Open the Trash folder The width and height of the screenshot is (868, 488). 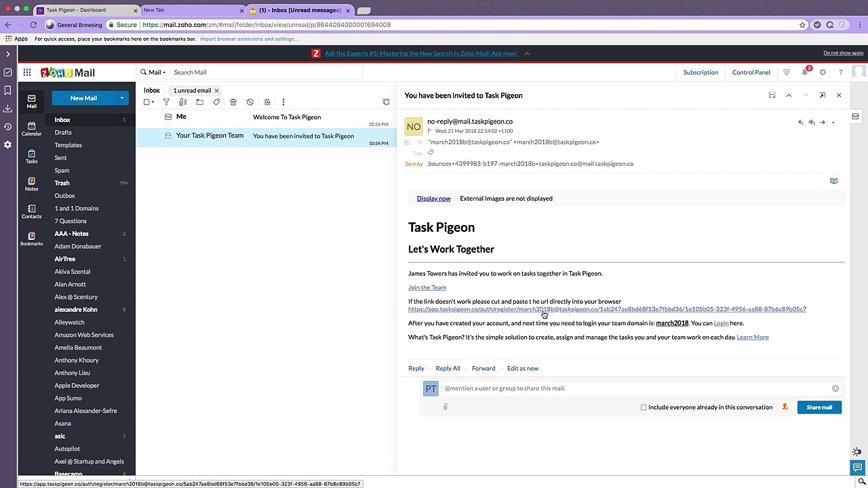[62, 183]
